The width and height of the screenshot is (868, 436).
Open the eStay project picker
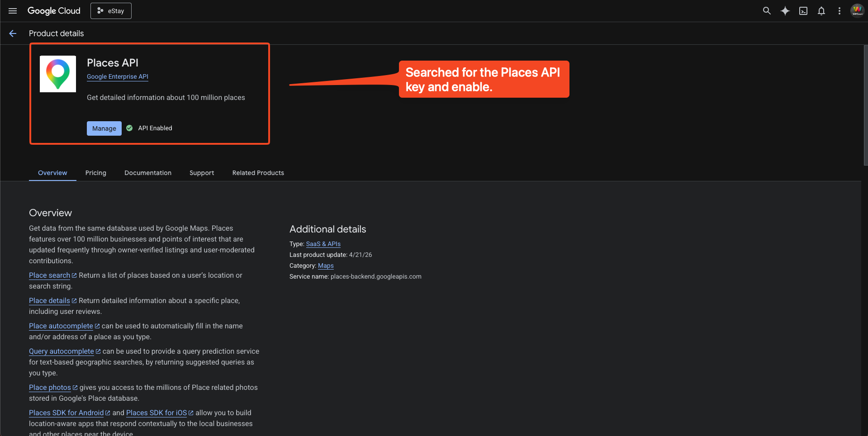click(111, 11)
